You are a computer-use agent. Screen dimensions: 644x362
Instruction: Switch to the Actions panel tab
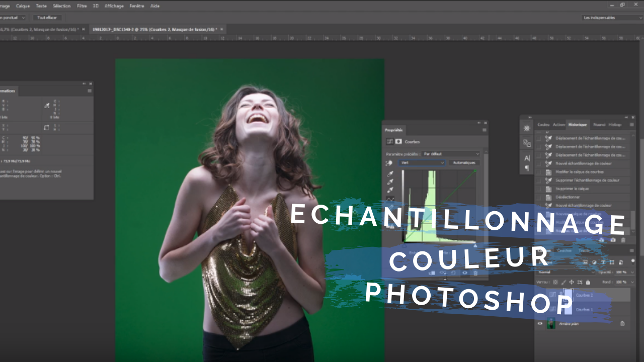pyautogui.click(x=558, y=124)
